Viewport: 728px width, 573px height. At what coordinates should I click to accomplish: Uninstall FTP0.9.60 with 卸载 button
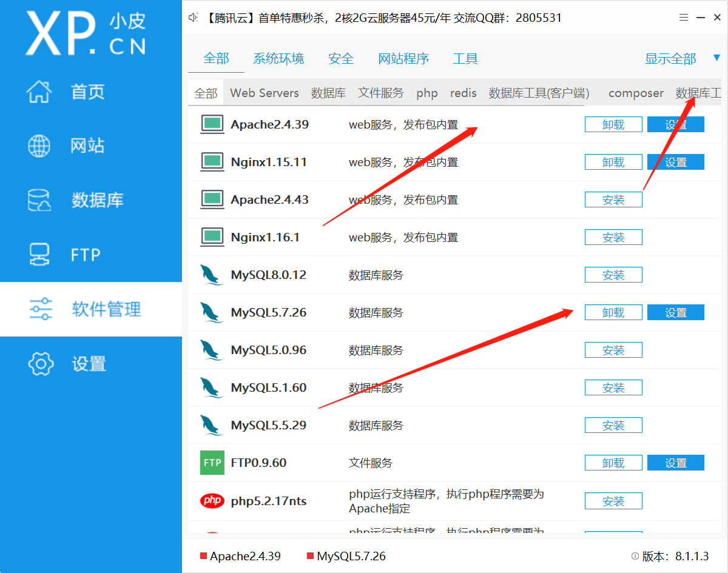pyautogui.click(x=613, y=463)
